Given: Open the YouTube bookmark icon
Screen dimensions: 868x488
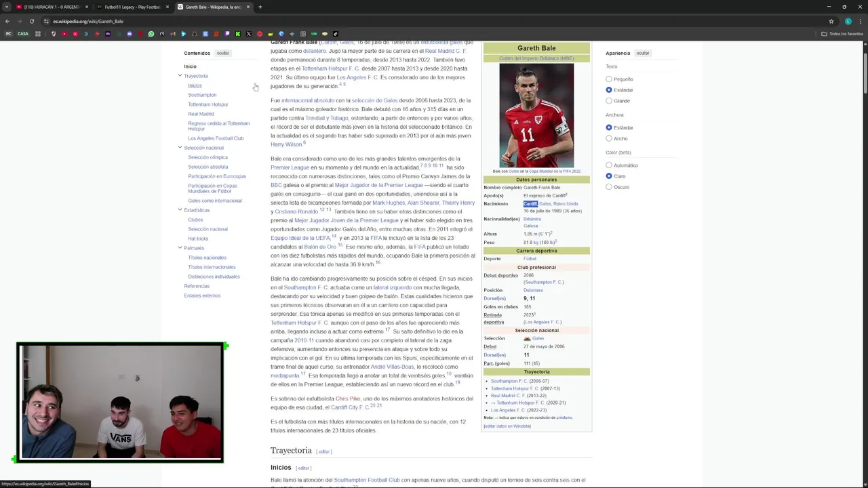Looking at the screenshot, I should pyautogui.click(x=64, y=34).
